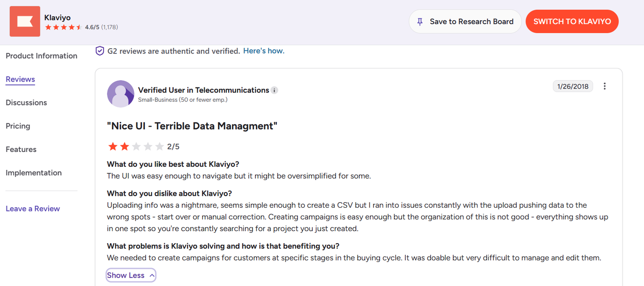Click the review's 2/5 star rating
Viewport: 644px width, 286px height.
(143, 147)
